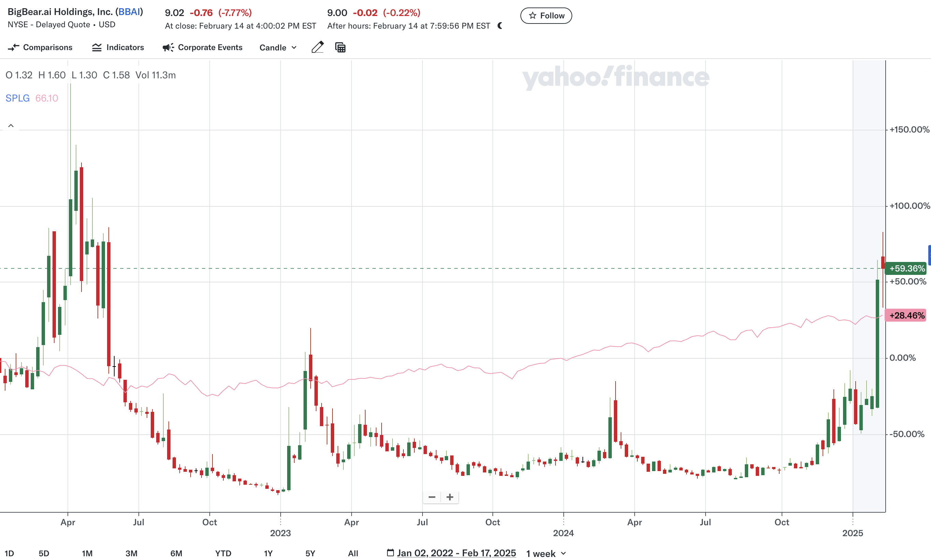Open the chart data table icon

pyautogui.click(x=340, y=47)
